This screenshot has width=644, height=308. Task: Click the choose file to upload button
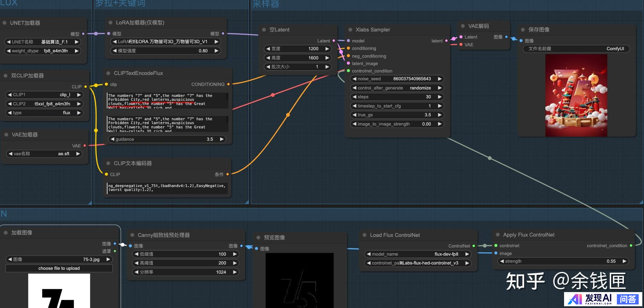(x=59, y=268)
